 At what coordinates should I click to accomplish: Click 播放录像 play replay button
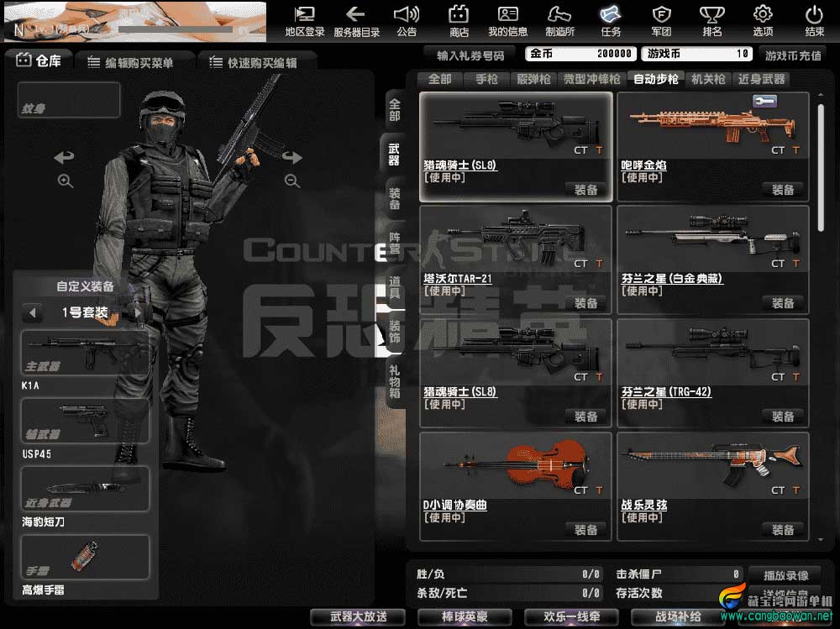(786, 575)
